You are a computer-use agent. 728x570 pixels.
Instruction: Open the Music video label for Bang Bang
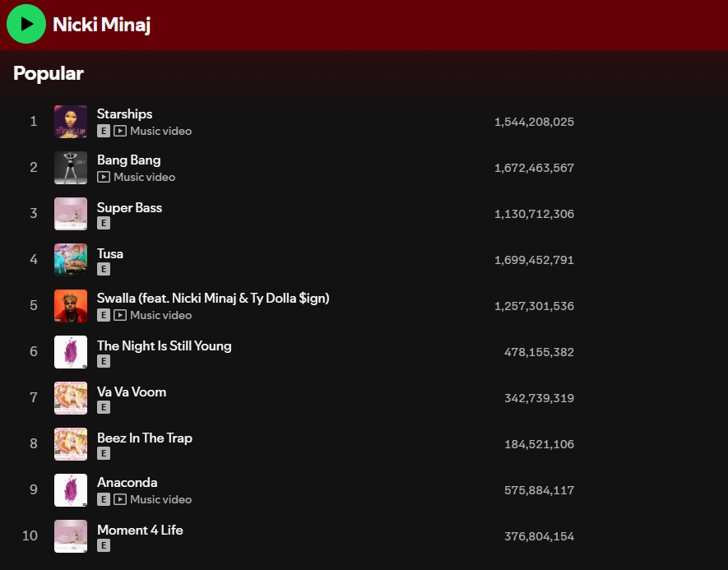point(145,177)
